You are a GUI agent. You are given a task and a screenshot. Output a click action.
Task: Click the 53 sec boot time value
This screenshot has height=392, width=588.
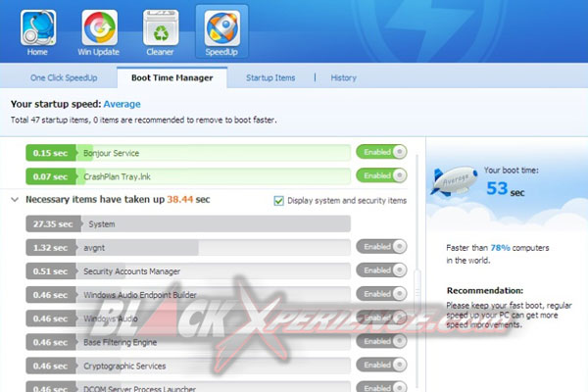pyautogui.click(x=505, y=189)
